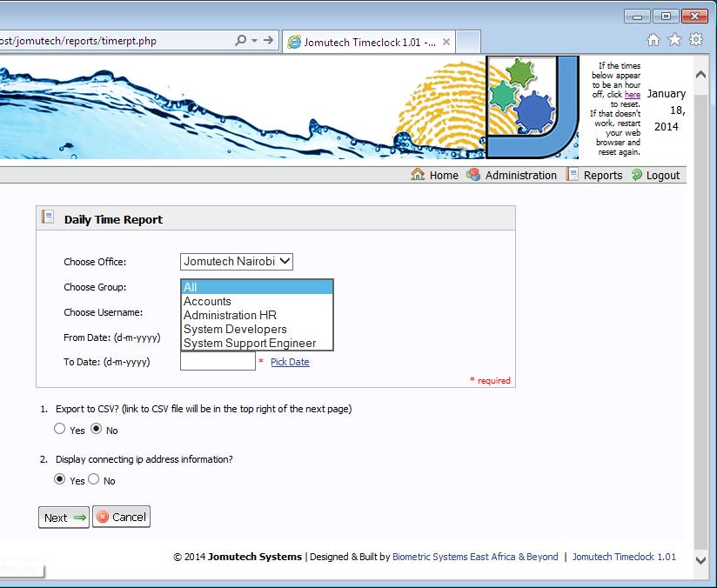This screenshot has width=717, height=588.
Task: Select Administration HR group option
Action: click(x=257, y=315)
